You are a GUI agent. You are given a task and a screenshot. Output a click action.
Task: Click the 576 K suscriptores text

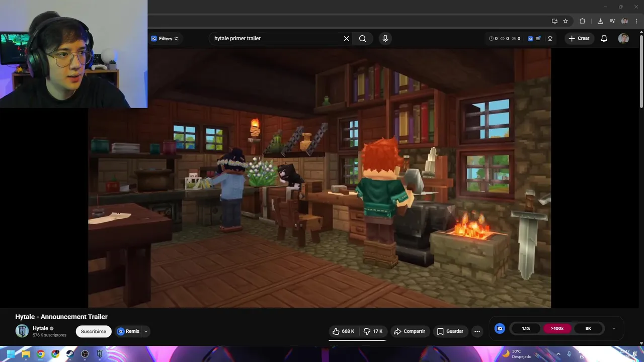[x=49, y=335]
